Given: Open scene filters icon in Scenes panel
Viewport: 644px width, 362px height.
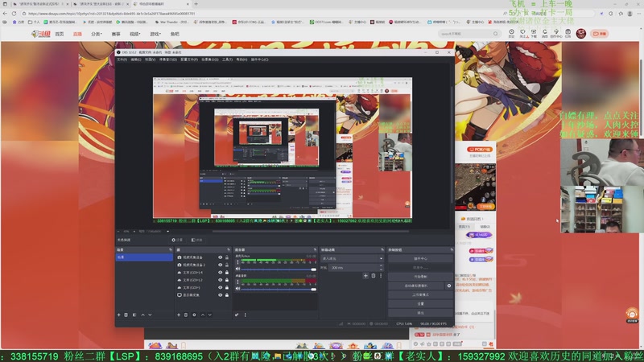Looking at the screenshot, I should [x=134, y=315].
